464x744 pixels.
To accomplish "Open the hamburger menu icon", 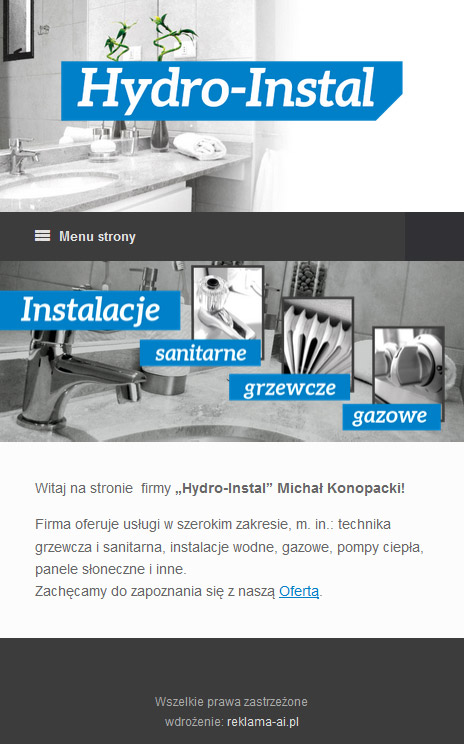I will click(42, 236).
